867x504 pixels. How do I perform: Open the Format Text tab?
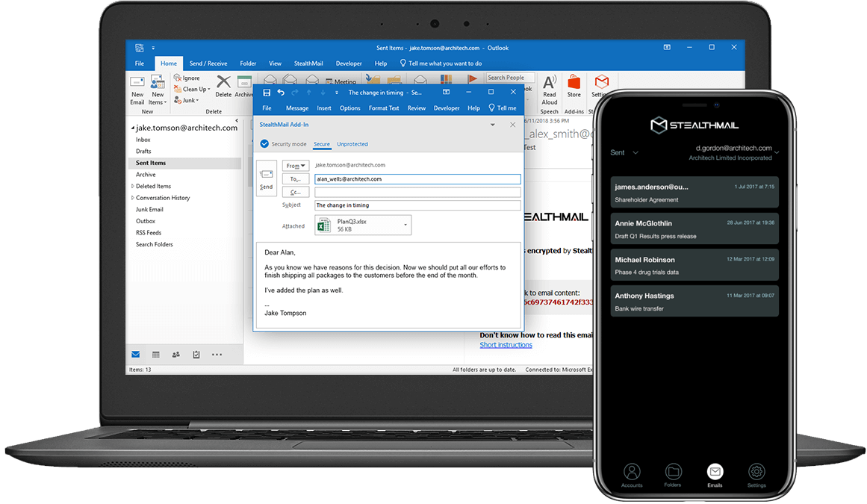pyautogui.click(x=384, y=108)
